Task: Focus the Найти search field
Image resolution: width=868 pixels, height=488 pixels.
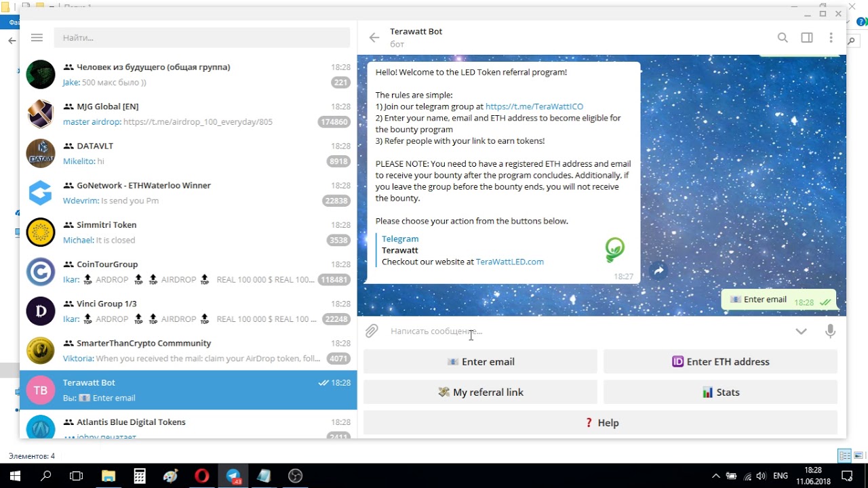Action: click(x=202, y=38)
